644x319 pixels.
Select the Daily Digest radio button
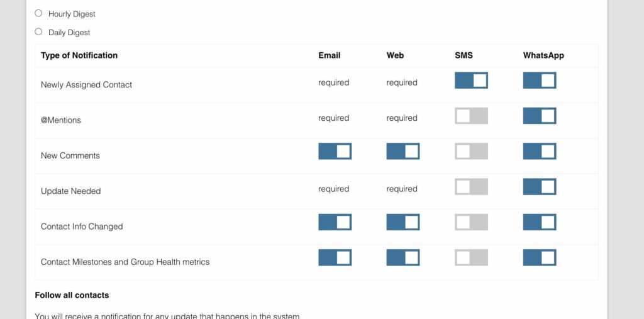(38, 31)
